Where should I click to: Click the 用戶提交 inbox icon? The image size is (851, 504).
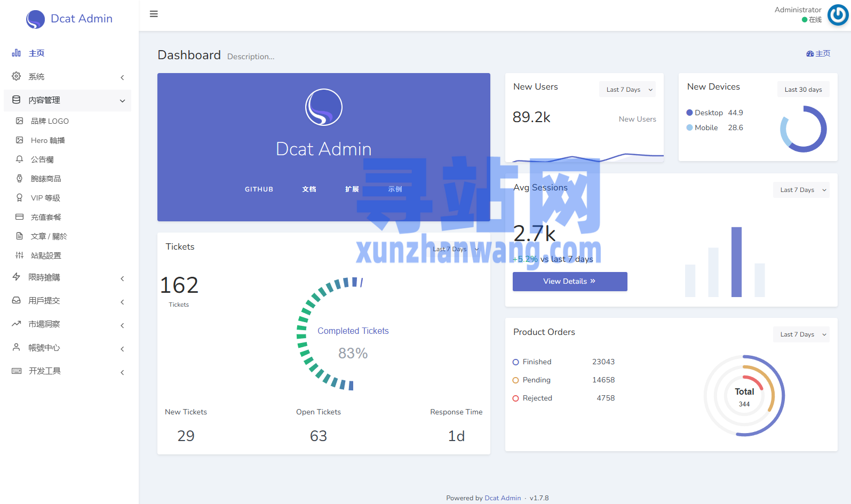tap(17, 300)
